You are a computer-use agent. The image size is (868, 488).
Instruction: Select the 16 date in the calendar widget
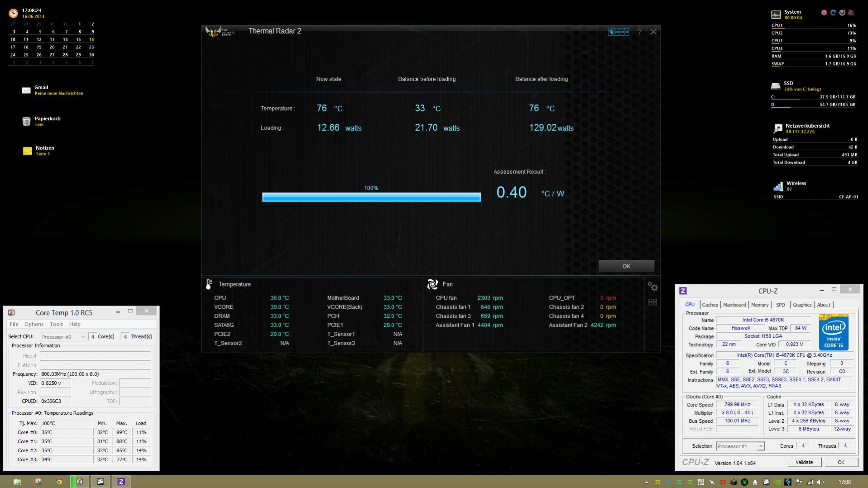pyautogui.click(x=91, y=39)
